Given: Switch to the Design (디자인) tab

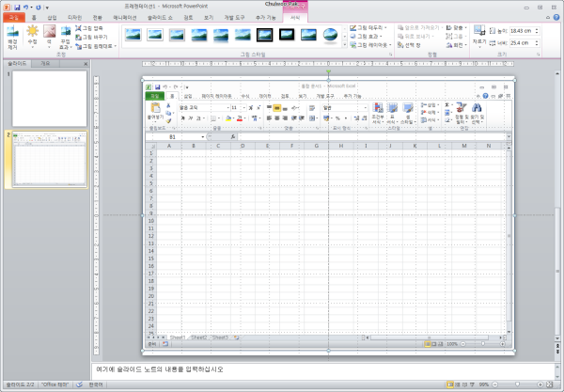Looking at the screenshot, I should (x=75, y=17).
